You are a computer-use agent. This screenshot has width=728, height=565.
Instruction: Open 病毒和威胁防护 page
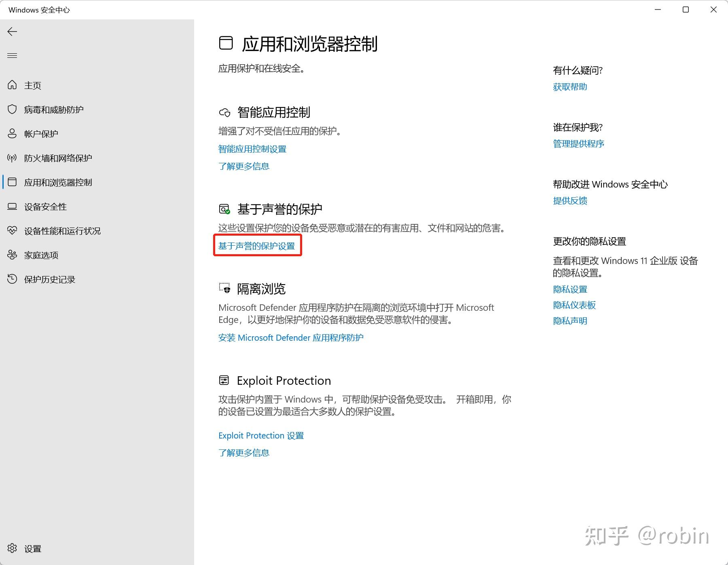(x=54, y=110)
